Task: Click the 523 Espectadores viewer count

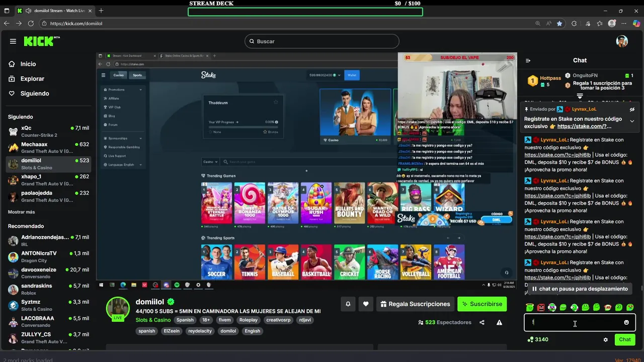Action: pos(445,322)
